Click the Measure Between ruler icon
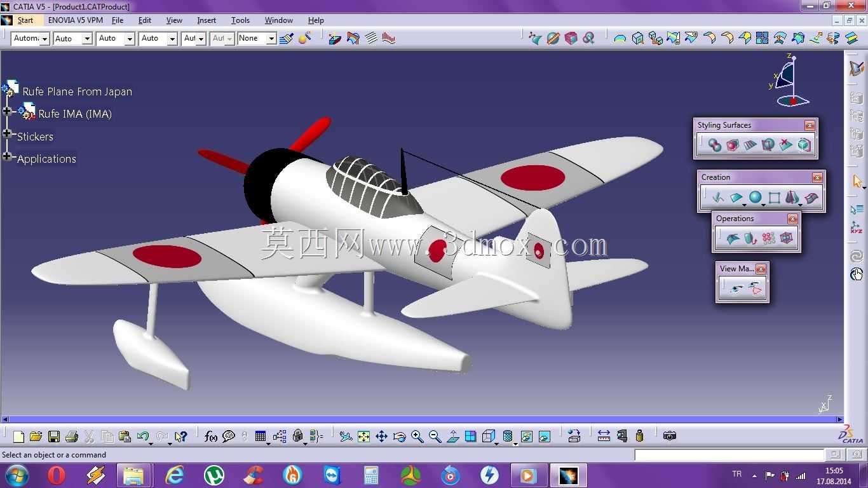This screenshot has height=488, width=868. (604, 436)
